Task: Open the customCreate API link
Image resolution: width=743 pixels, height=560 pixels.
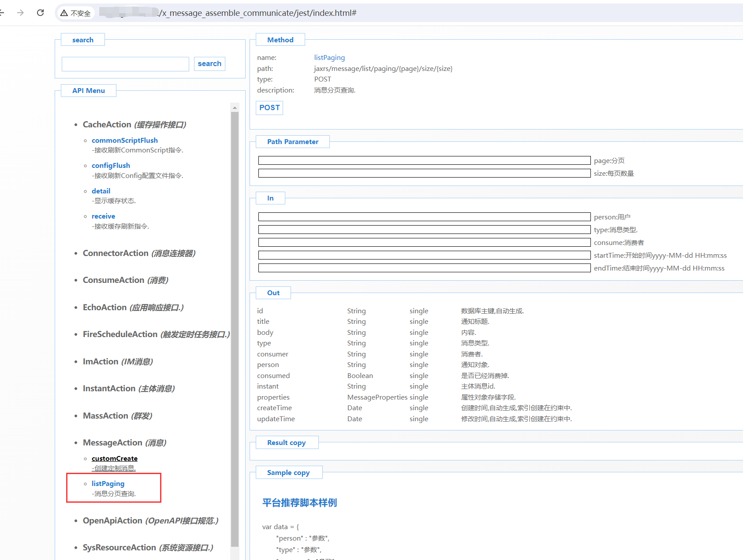Action: (x=114, y=459)
